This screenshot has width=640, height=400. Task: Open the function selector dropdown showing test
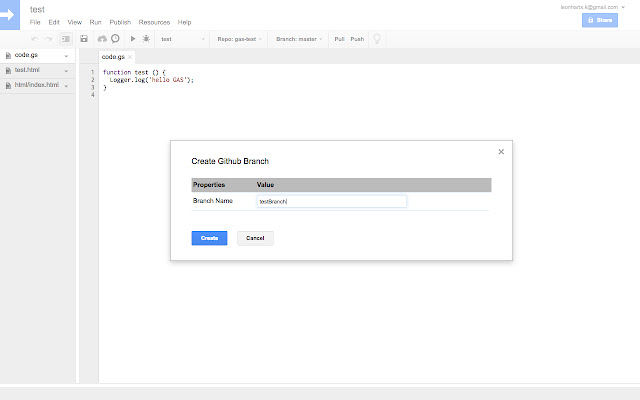(x=181, y=39)
